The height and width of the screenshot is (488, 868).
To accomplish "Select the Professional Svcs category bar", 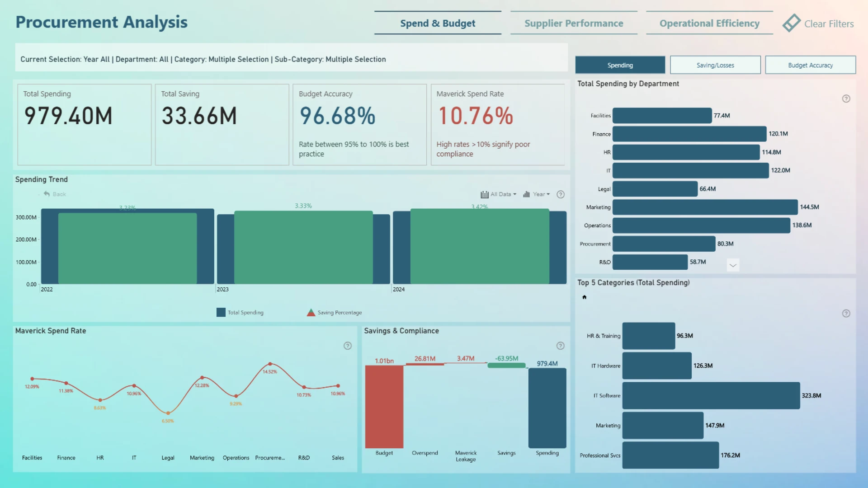I will click(x=670, y=455).
